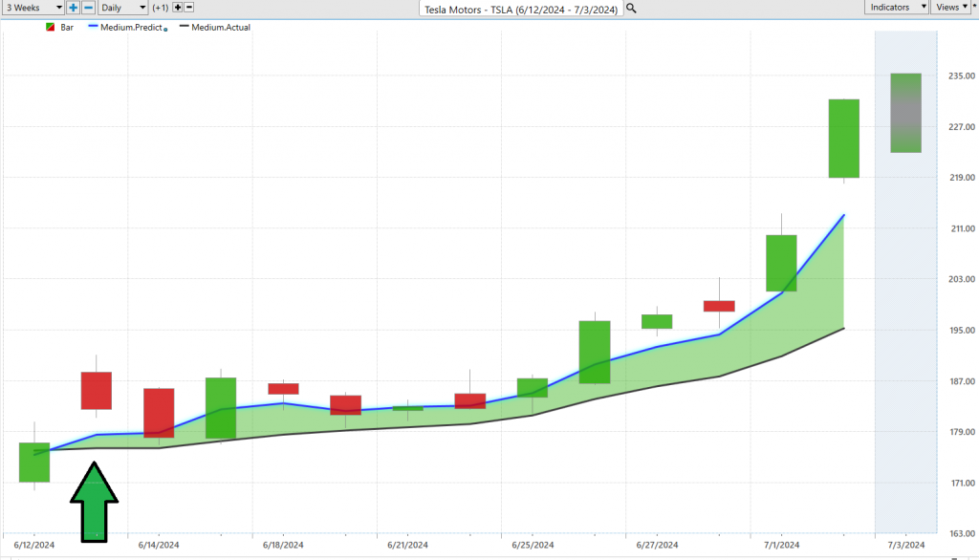The image size is (979, 560).
Task: Click the 6/27/2024 date axis label
Action: tap(657, 545)
